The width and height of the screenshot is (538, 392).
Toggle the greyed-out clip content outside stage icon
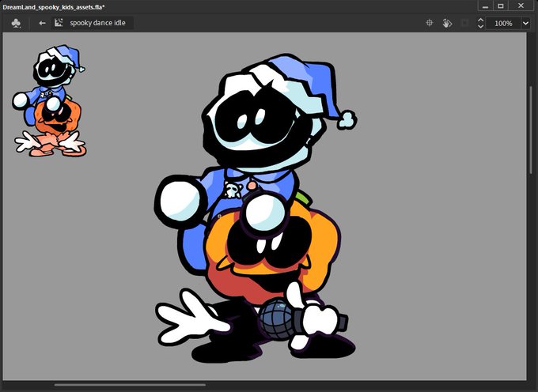pos(465,23)
